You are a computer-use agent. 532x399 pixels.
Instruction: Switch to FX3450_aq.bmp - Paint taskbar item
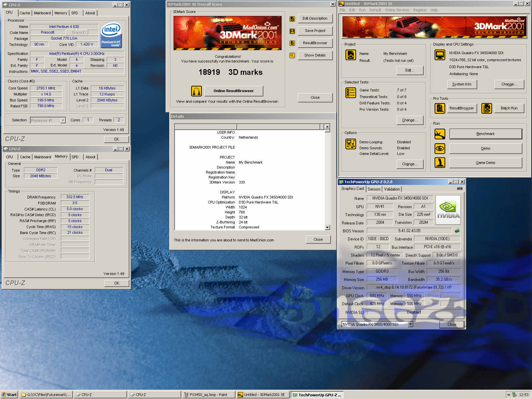[x=208, y=395]
